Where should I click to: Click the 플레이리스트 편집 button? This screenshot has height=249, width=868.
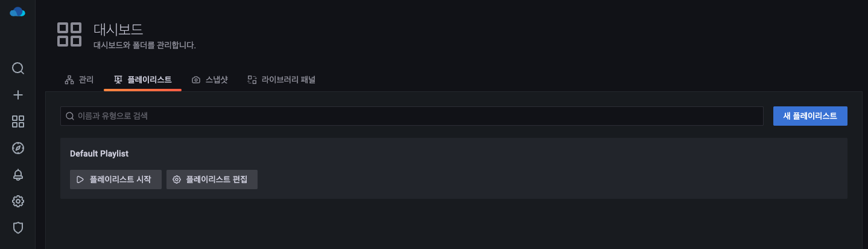pyautogui.click(x=212, y=179)
